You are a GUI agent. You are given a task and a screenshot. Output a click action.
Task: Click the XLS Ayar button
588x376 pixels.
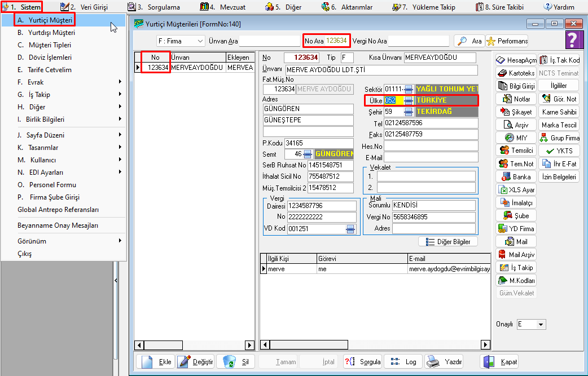point(516,190)
